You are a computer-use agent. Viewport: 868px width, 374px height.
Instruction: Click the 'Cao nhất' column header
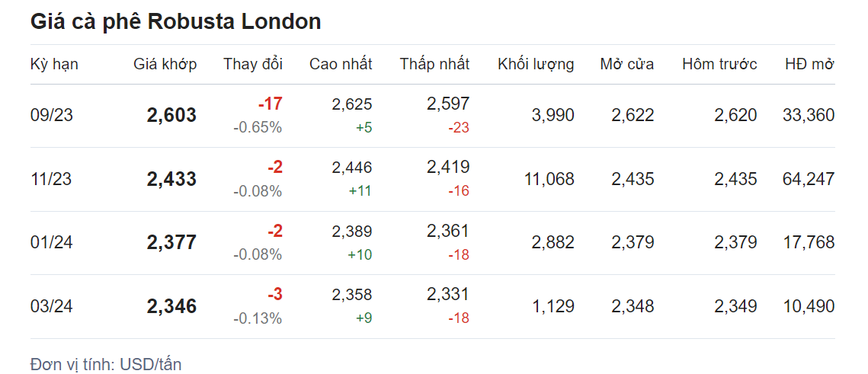click(x=341, y=64)
